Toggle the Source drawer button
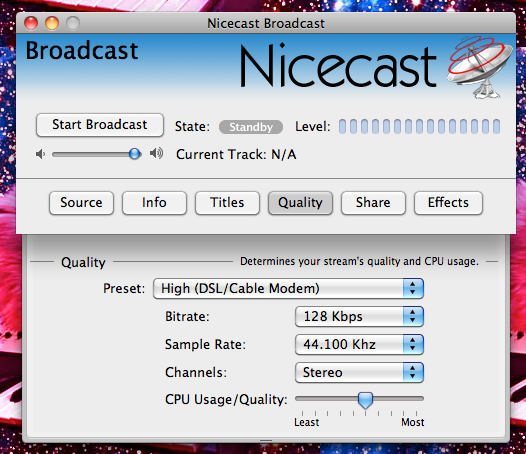 pyautogui.click(x=81, y=203)
